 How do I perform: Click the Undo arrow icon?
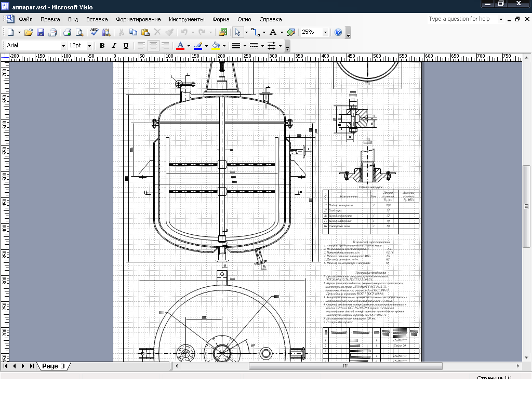pyautogui.click(x=184, y=32)
